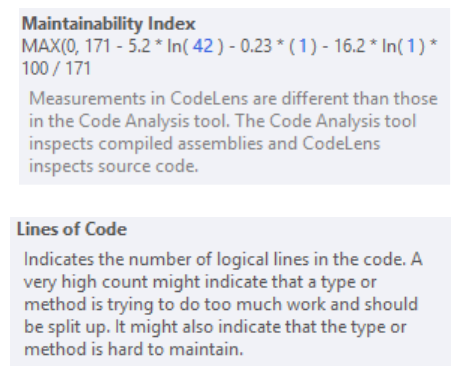This screenshot has height=379, width=468.
Task: Select the 5.2 coefficient in formula
Action: click(139, 46)
